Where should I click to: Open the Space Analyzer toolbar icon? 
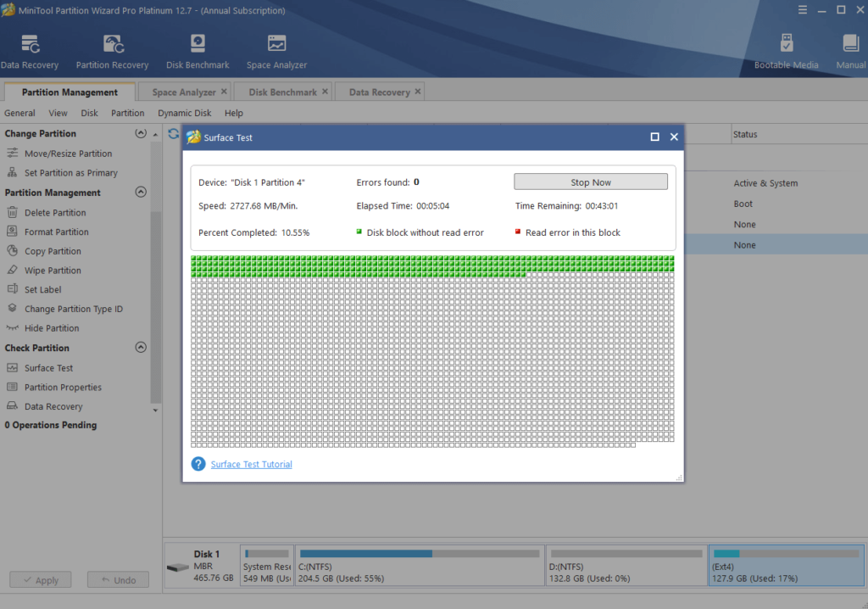pyautogui.click(x=276, y=43)
